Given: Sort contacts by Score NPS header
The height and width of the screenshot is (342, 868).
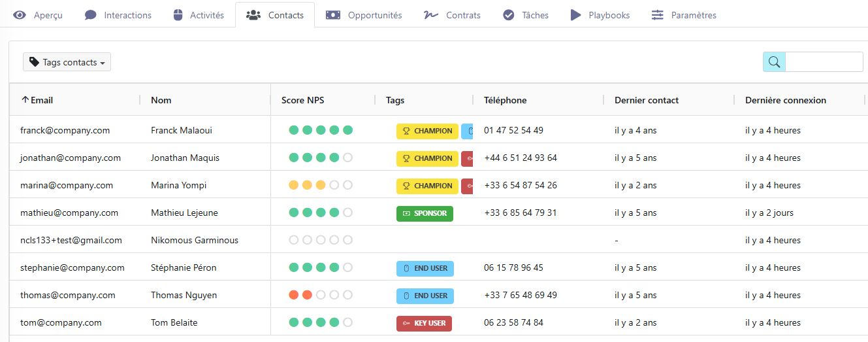Looking at the screenshot, I should tap(302, 100).
